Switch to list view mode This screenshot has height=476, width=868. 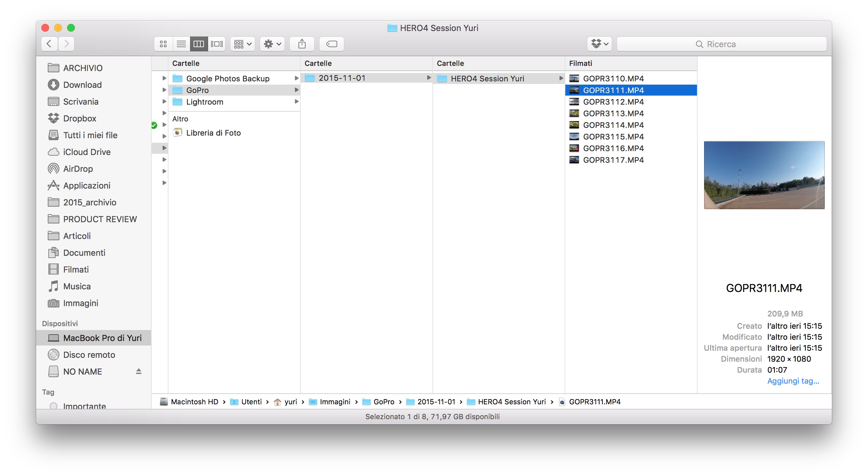pyautogui.click(x=181, y=44)
